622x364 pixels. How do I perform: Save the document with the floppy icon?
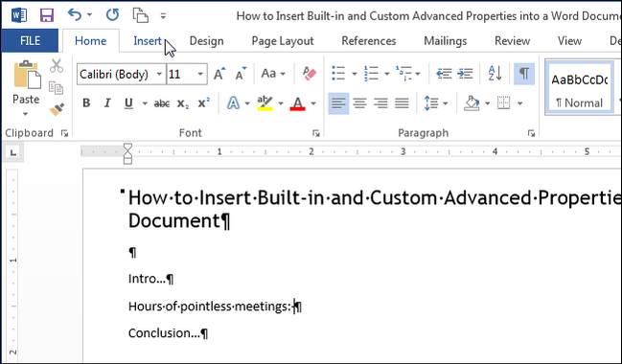point(47,15)
